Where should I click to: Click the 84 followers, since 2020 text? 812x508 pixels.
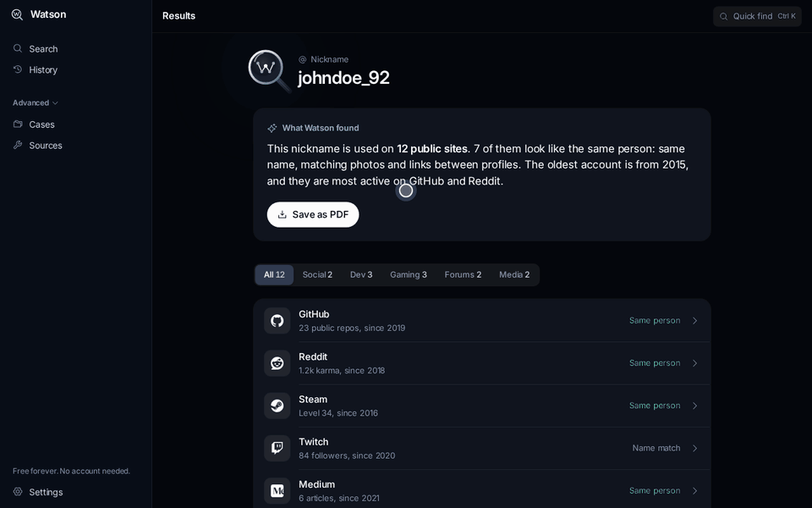point(347,456)
